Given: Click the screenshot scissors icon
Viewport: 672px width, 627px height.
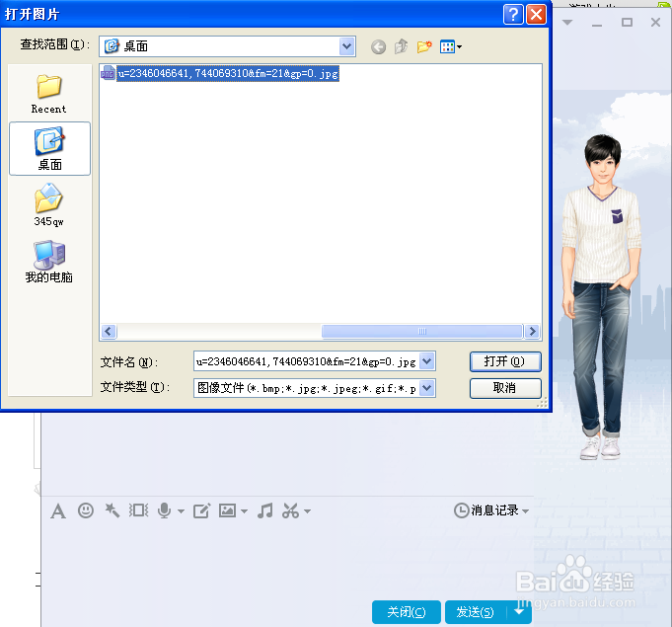Looking at the screenshot, I should point(290,510).
